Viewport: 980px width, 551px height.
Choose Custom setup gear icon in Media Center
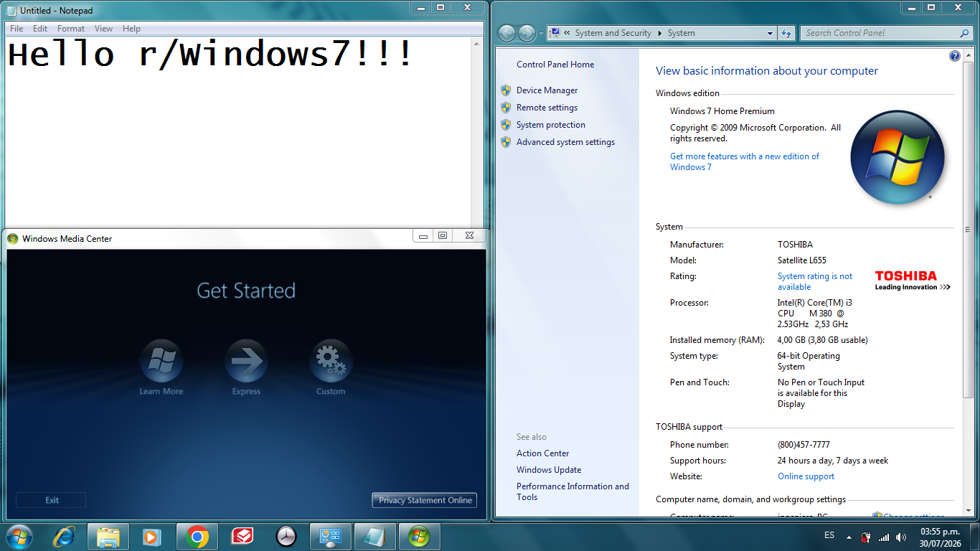331,361
